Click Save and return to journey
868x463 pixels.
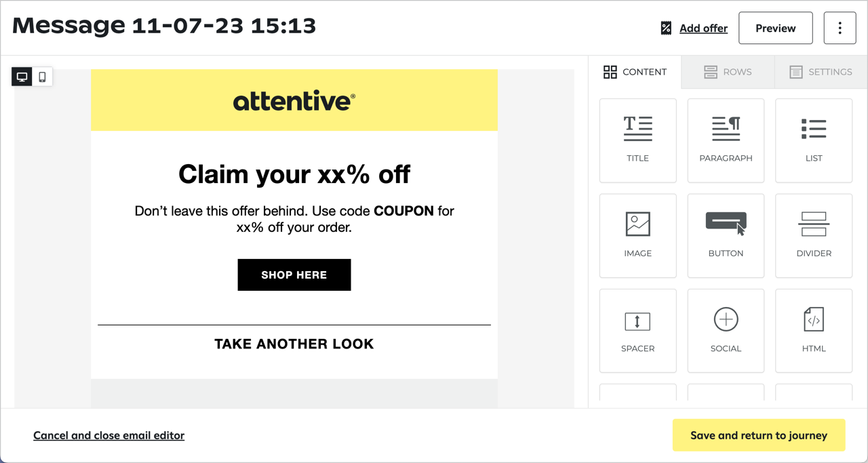pos(758,435)
